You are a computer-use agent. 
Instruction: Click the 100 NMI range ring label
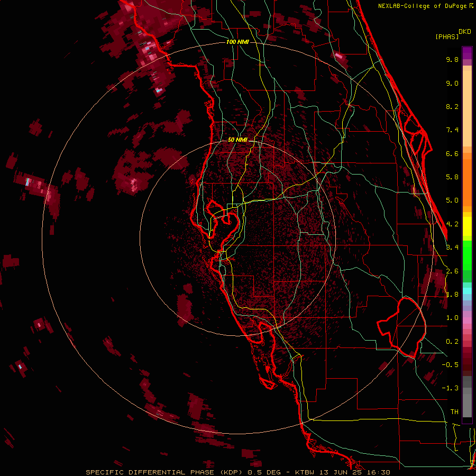click(x=237, y=42)
